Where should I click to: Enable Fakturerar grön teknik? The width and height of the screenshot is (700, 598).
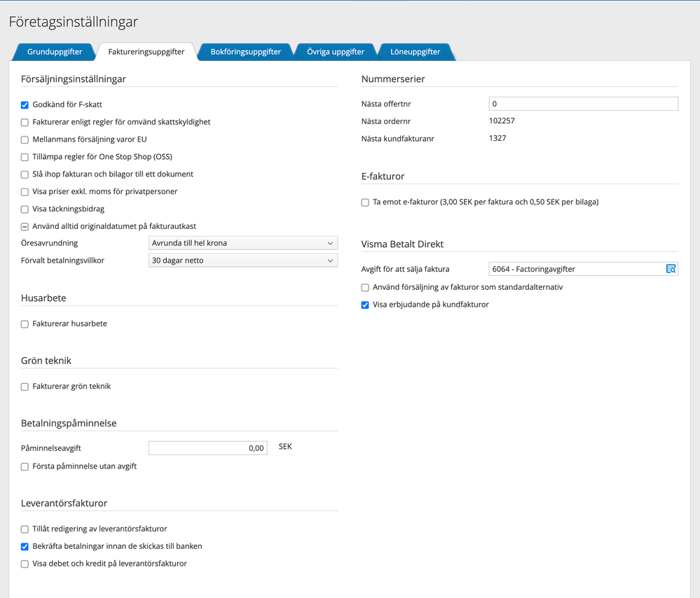click(x=25, y=387)
